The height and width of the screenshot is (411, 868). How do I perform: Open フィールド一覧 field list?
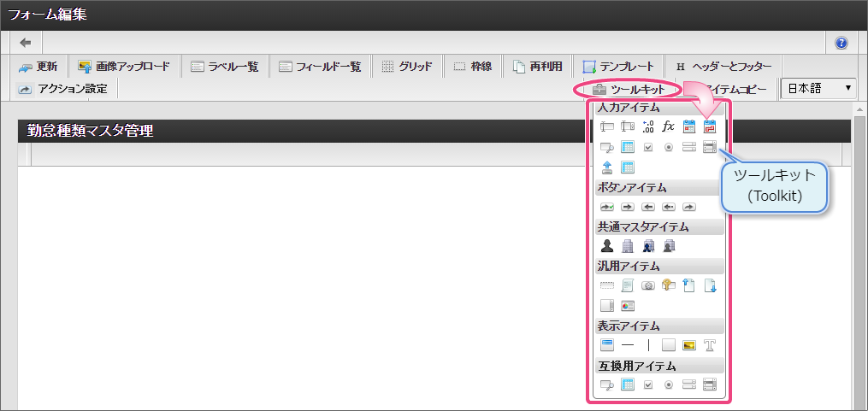point(320,67)
